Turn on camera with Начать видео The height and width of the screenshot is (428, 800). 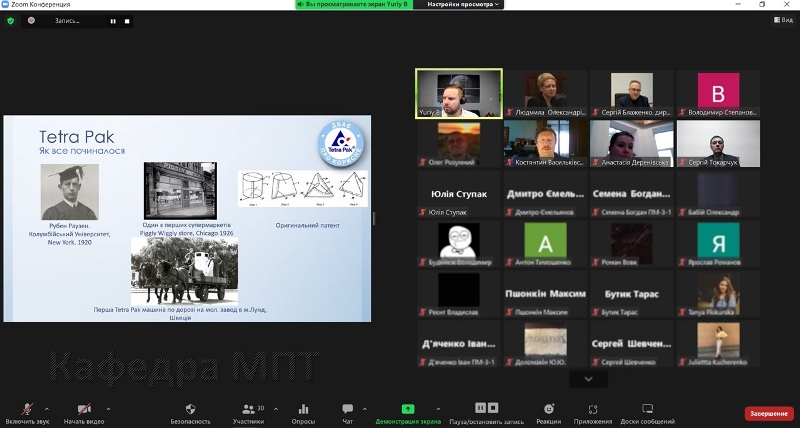click(84, 413)
